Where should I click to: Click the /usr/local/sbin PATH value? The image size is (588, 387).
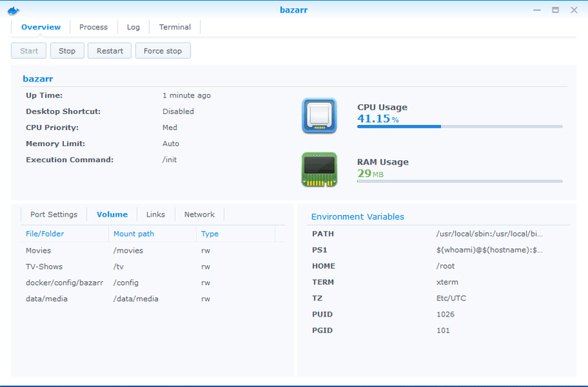tap(490, 234)
